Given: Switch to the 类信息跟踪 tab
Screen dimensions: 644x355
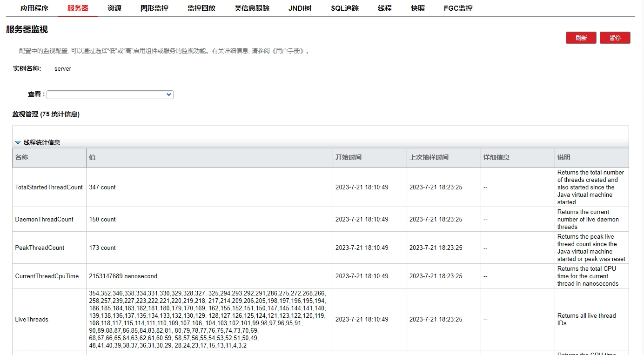Looking at the screenshot, I should [x=252, y=8].
